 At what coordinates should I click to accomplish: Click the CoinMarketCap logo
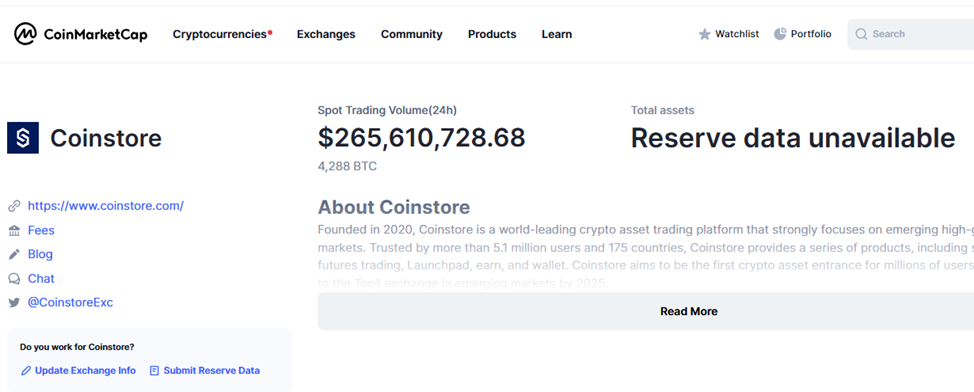(81, 34)
